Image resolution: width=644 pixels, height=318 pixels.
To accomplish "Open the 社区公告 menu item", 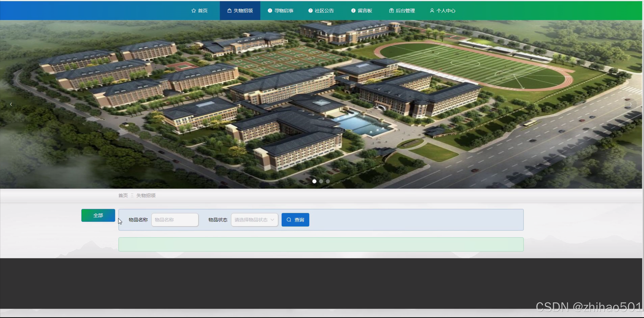I will [x=324, y=11].
